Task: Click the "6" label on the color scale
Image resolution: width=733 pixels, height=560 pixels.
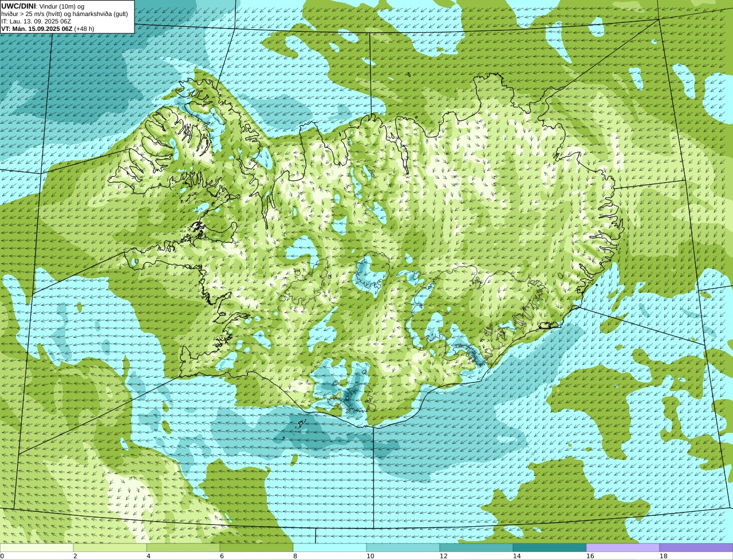Action: tap(222, 556)
